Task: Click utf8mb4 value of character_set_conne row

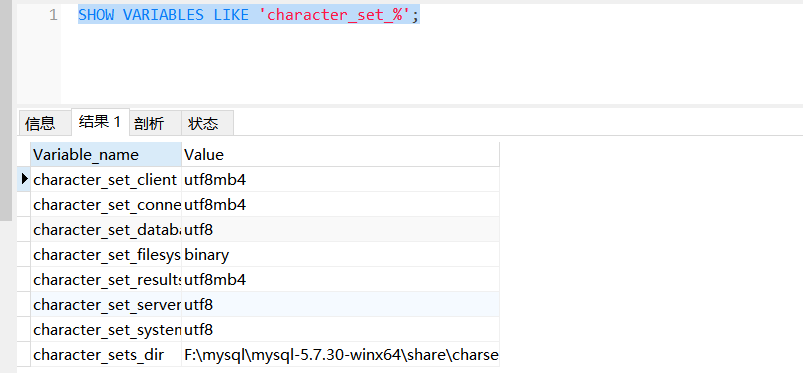Action: 341,204
